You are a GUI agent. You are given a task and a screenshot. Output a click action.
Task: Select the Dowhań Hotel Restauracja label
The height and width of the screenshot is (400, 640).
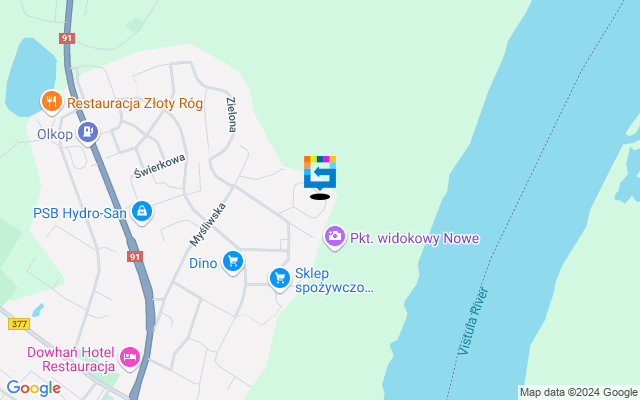point(71,359)
